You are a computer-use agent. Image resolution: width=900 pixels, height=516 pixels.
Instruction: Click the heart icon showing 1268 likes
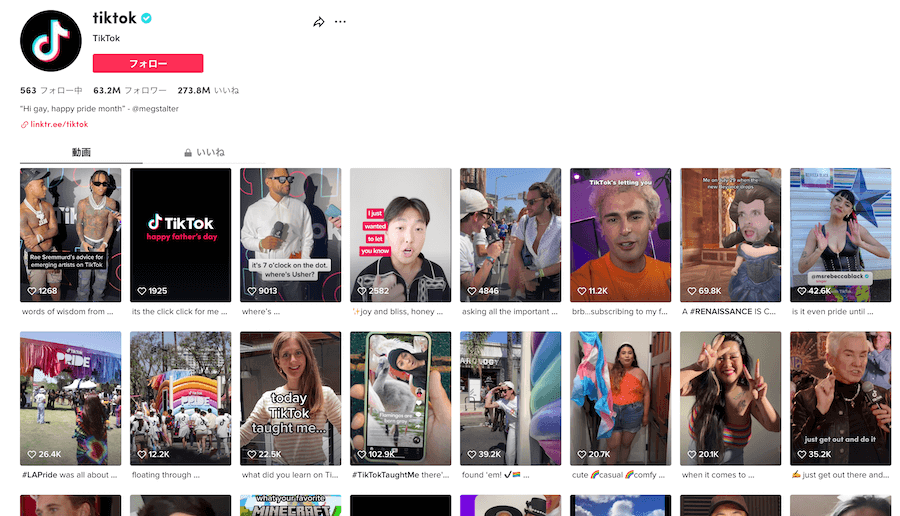click(x=32, y=291)
